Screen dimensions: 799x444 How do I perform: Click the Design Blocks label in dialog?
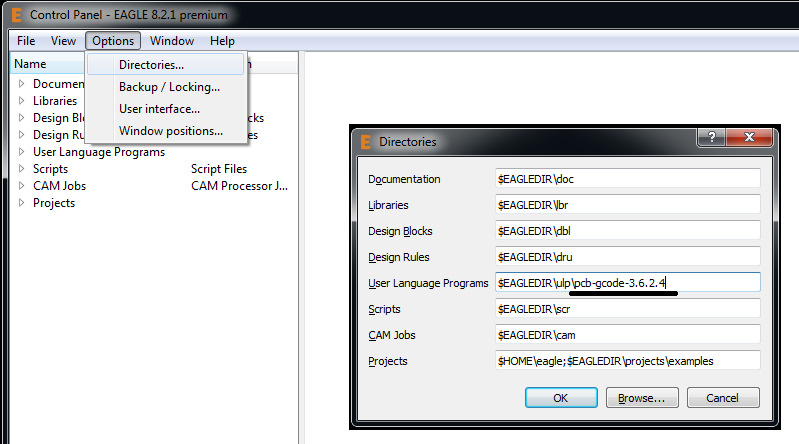coord(400,231)
